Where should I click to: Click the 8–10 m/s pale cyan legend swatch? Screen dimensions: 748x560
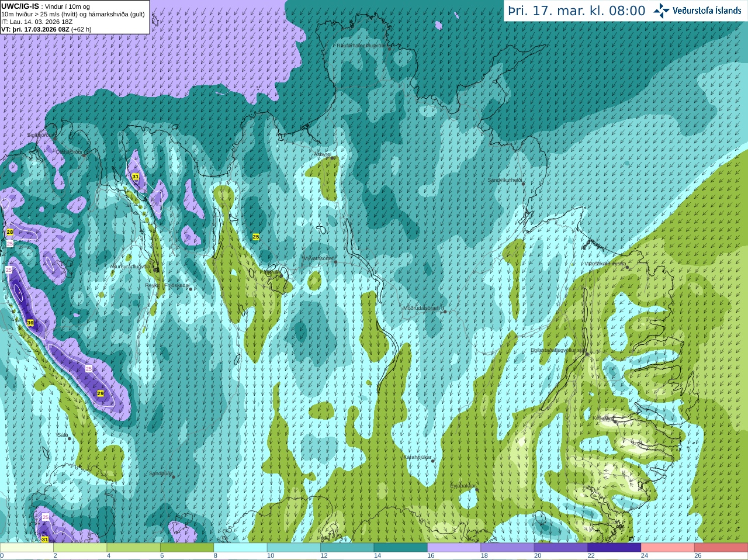coord(240,548)
